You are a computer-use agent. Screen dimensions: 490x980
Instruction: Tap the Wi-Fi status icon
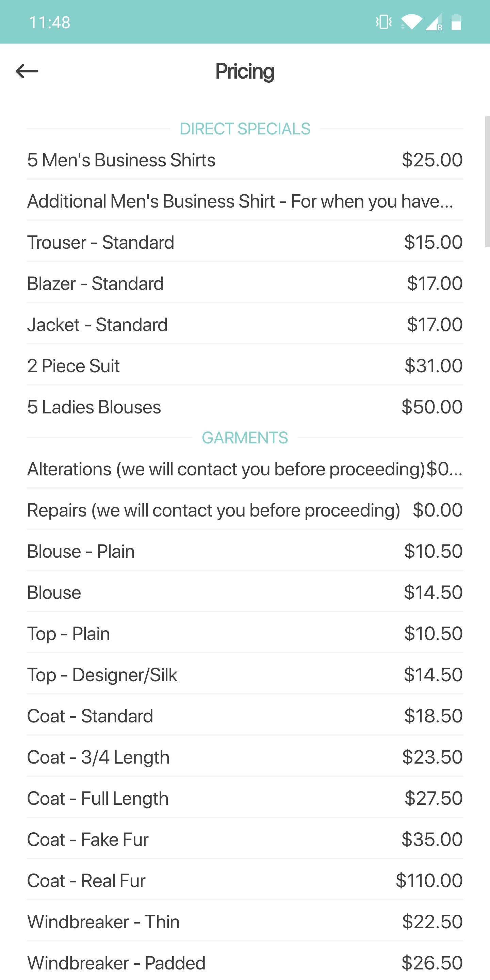click(411, 22)
